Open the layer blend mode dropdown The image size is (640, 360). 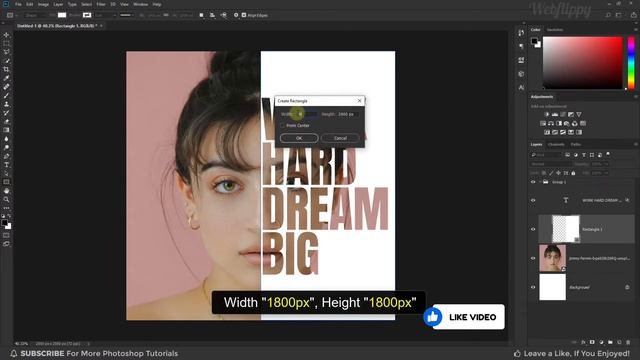pyautogui.click(x=550, y=164)
